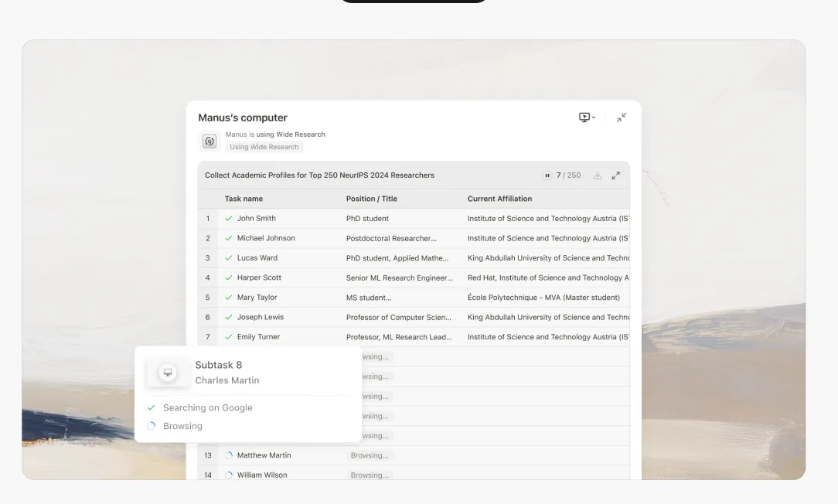Click the Using Wide Research tag

click(x=264, y=147)
